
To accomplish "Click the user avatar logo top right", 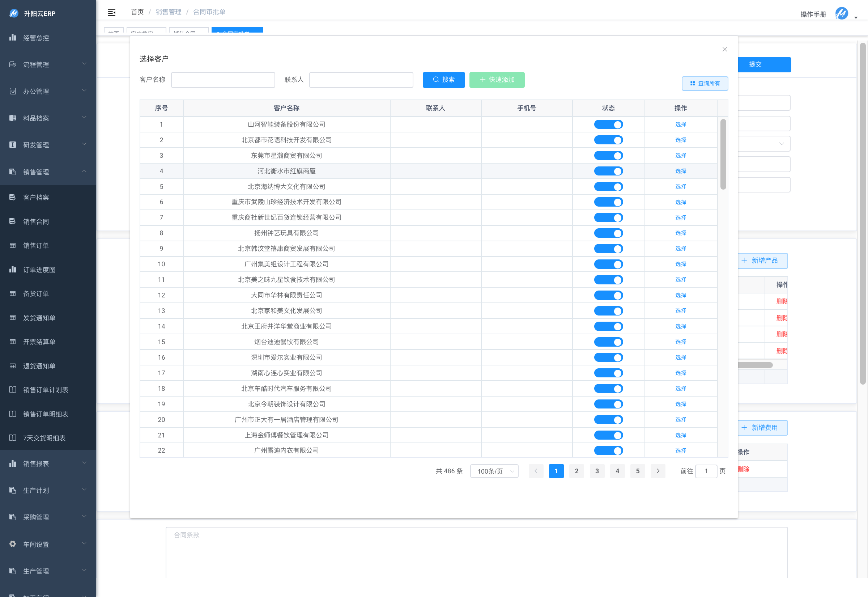I will 841,14.
